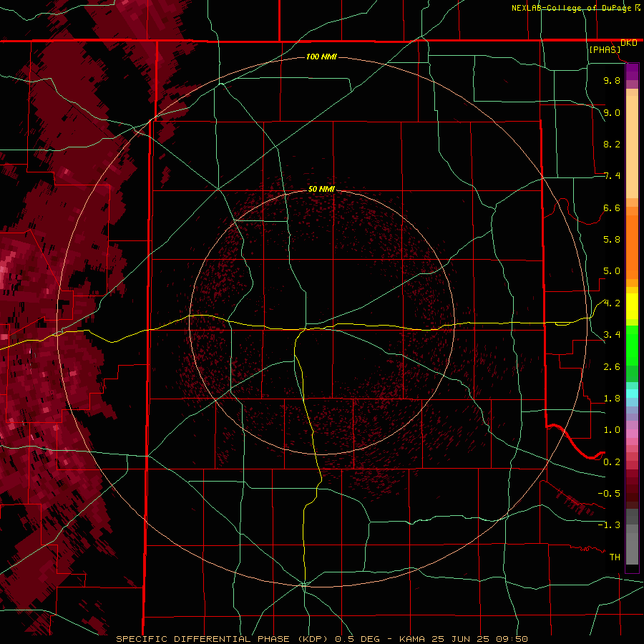The height and width of the screenshot is (644, 644).
Task: Click the 5.8 scale value
Action: 612,240
